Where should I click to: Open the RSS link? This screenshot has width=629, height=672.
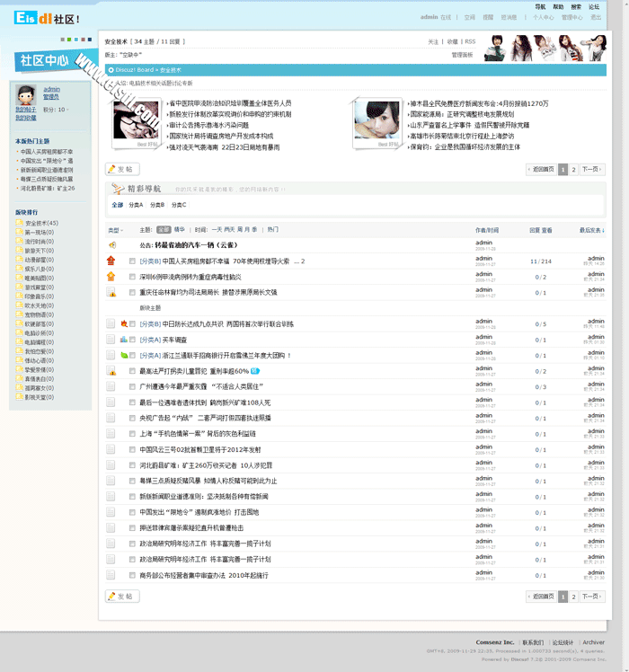coord(470,41)
